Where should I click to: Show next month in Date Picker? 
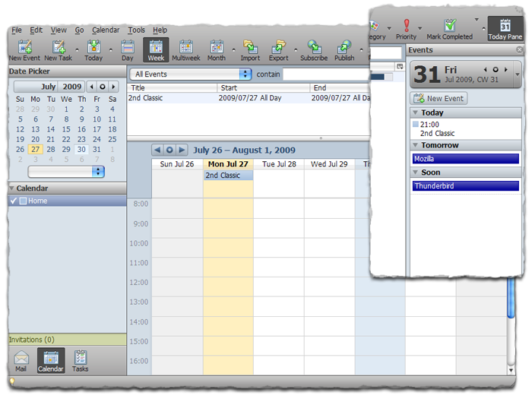113,87
